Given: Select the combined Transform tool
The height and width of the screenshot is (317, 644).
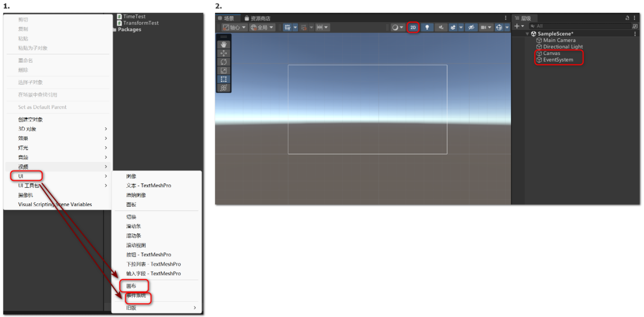Looking at the screenshot, I should tap(224, 88).
